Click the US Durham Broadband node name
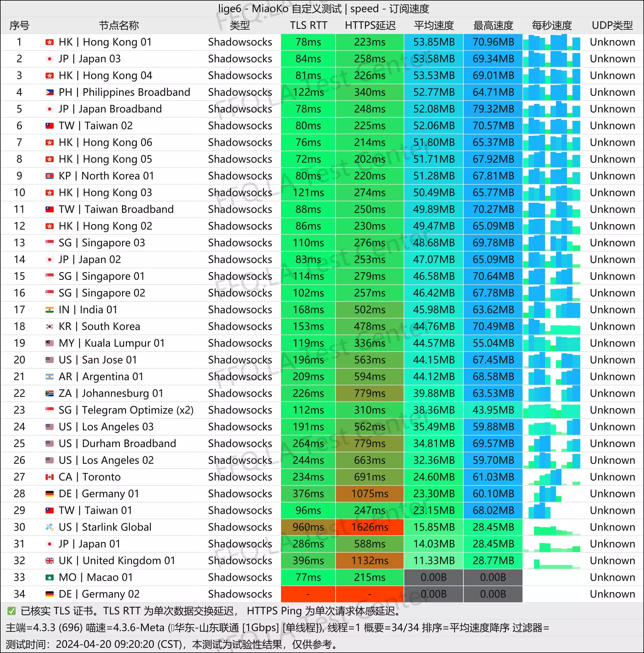Image resolution: width=644 pixels, height=653 pixels. click(x=117, y=444)
